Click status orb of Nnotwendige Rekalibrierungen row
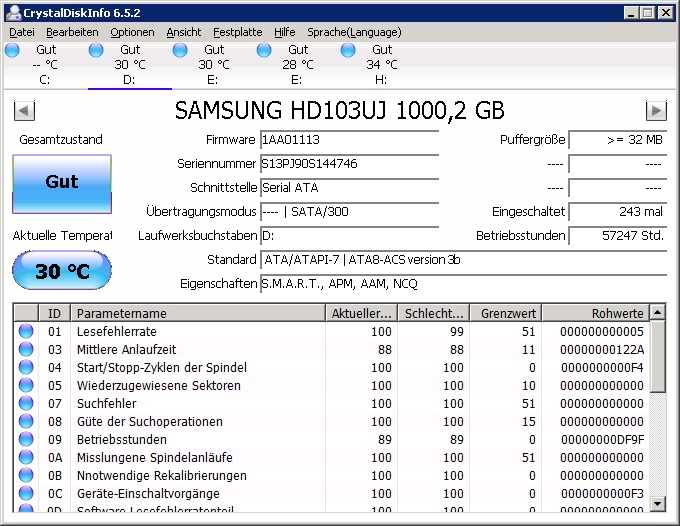 click(26, 475)
